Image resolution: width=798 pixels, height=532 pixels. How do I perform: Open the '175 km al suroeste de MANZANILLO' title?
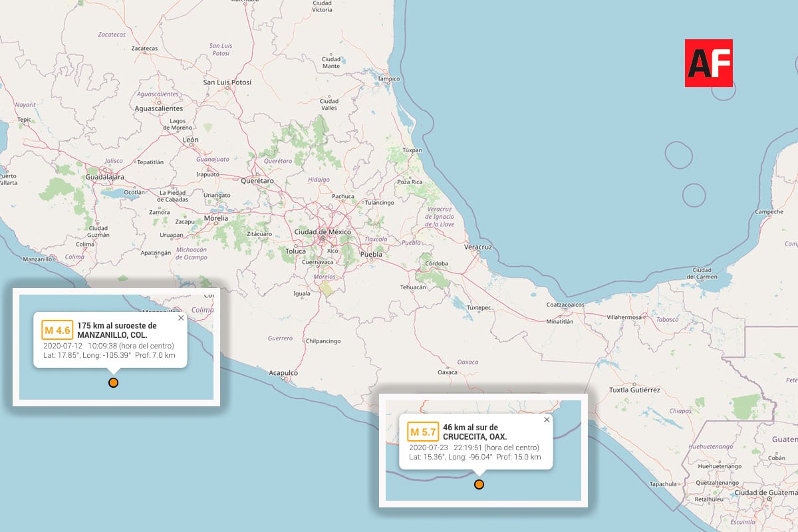tap(116, 330)
